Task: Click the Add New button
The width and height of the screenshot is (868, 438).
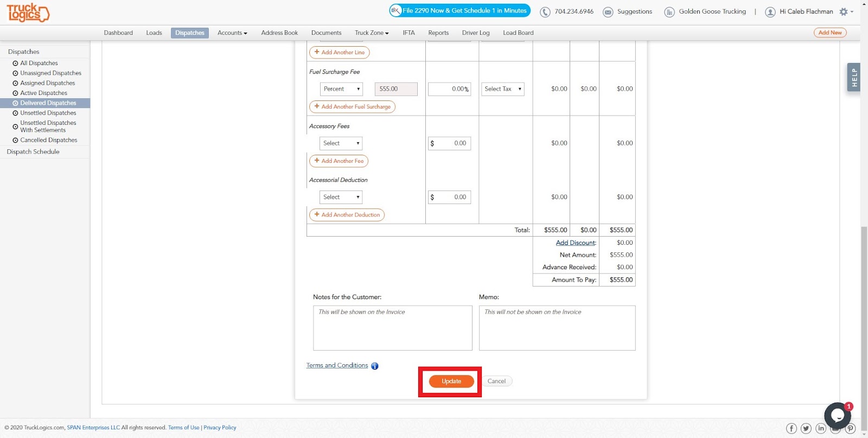Action: (830, 33)
